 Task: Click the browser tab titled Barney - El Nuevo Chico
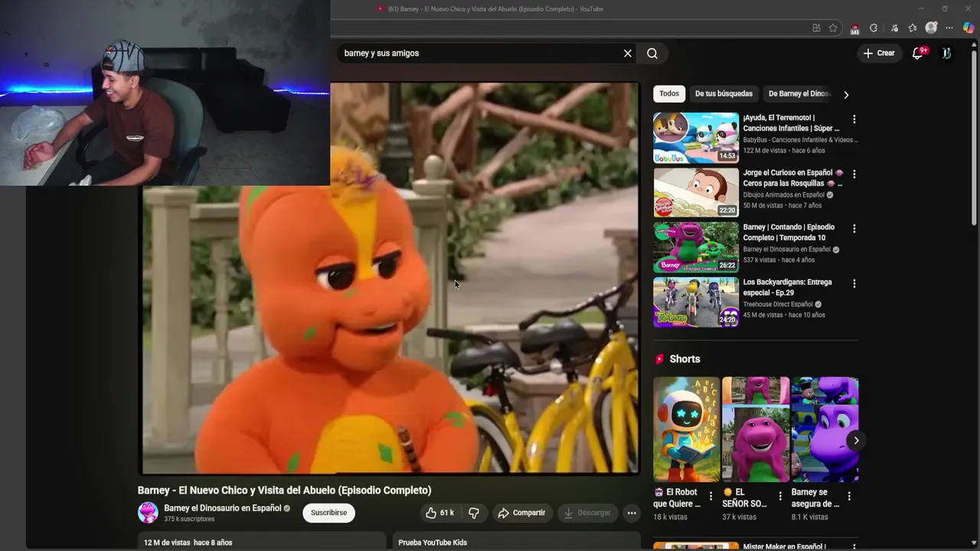[x=490, y=9]
